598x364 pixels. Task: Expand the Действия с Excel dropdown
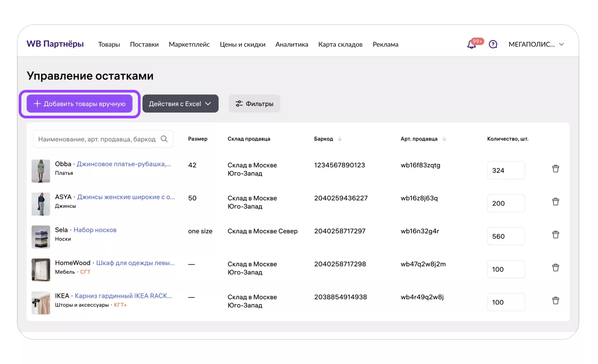(180, 104)
